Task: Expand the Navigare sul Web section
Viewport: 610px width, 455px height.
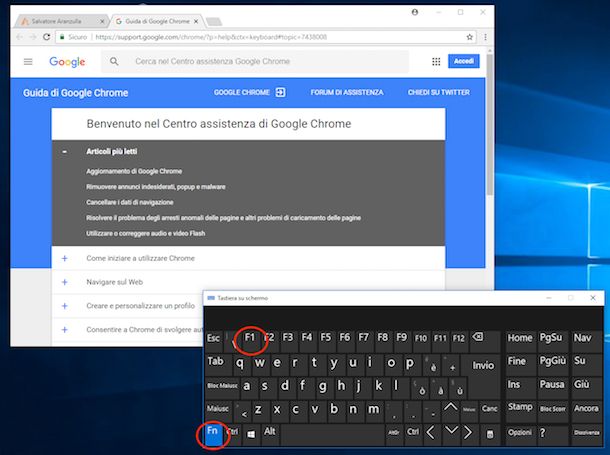Action: pos(65,282)
